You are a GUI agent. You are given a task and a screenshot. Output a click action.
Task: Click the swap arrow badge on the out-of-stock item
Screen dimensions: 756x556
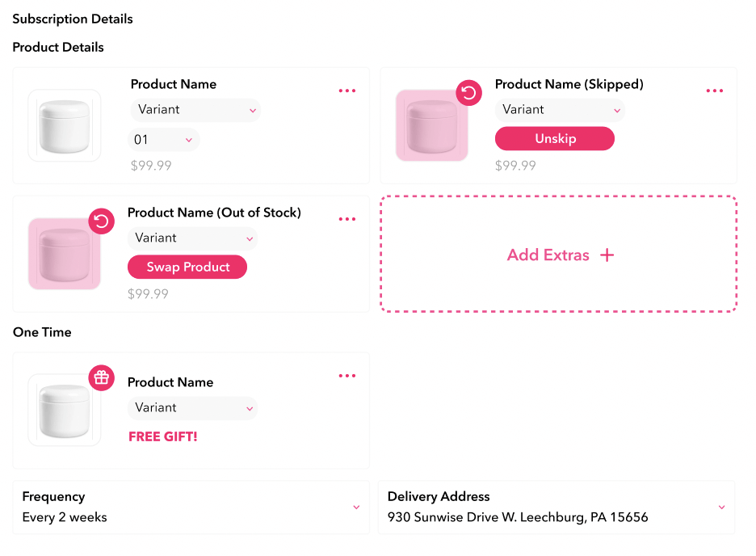(101, 221)
